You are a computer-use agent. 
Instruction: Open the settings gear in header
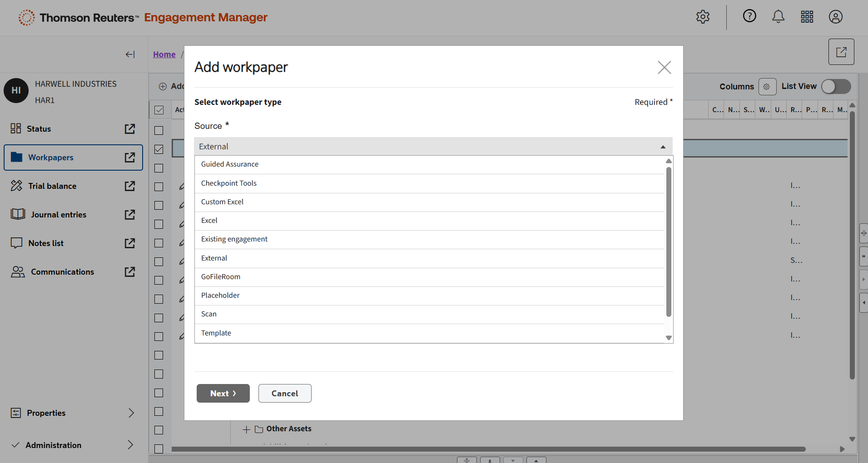(x=703, y=17)
